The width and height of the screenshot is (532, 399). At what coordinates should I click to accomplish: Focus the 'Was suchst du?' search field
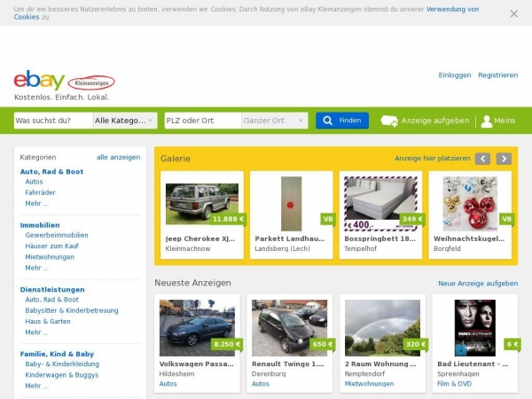53,121
